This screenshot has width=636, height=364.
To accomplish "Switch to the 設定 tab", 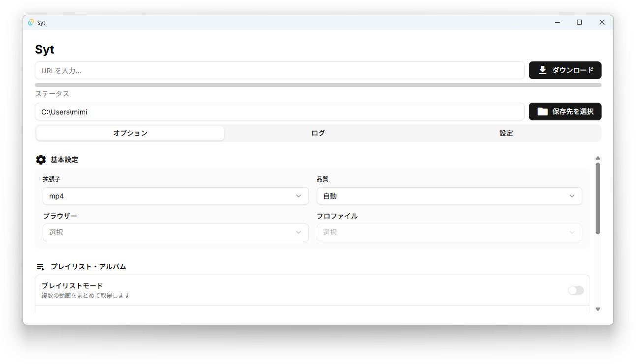I will click(x=506, y=133).
